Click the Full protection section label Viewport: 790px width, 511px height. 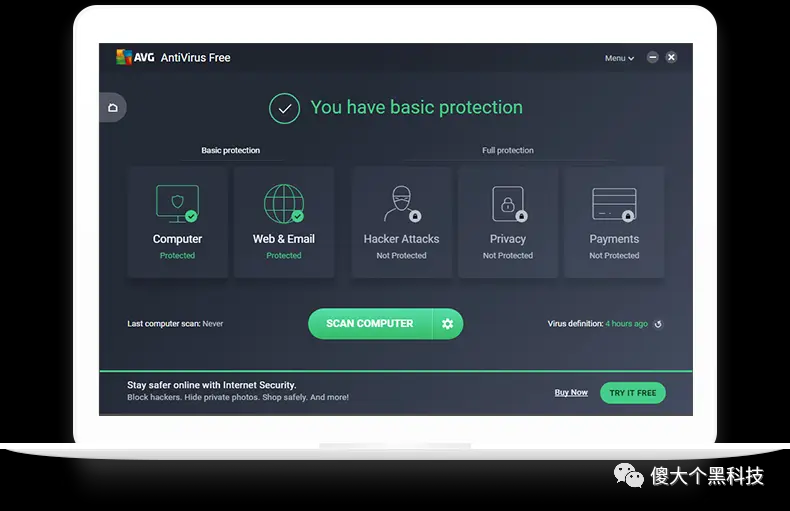click(508, 150)
